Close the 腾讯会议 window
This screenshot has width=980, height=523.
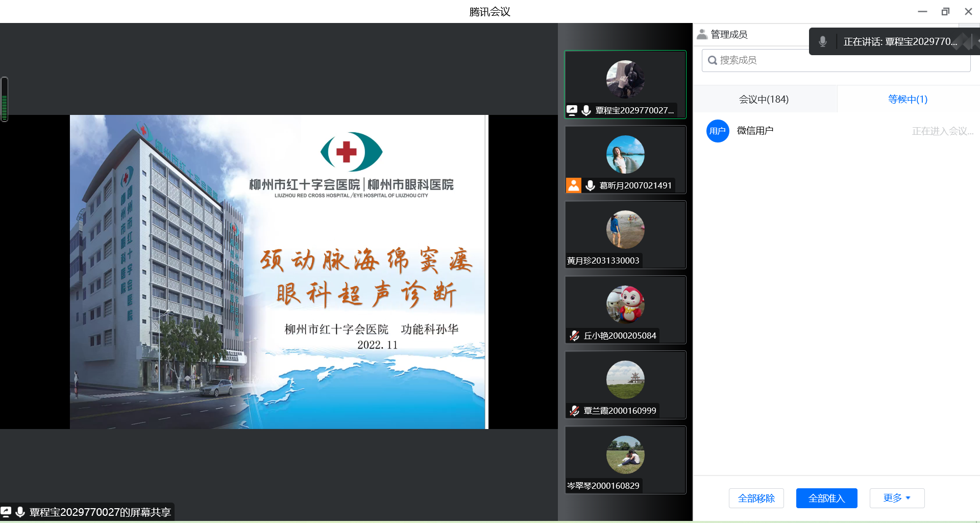point(968,11)
